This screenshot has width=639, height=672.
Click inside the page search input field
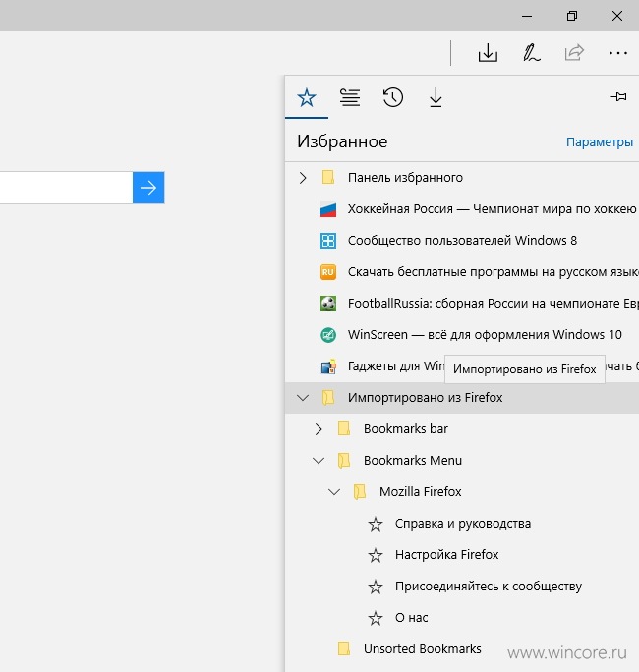pyautogui.click(x=66, y=188)
